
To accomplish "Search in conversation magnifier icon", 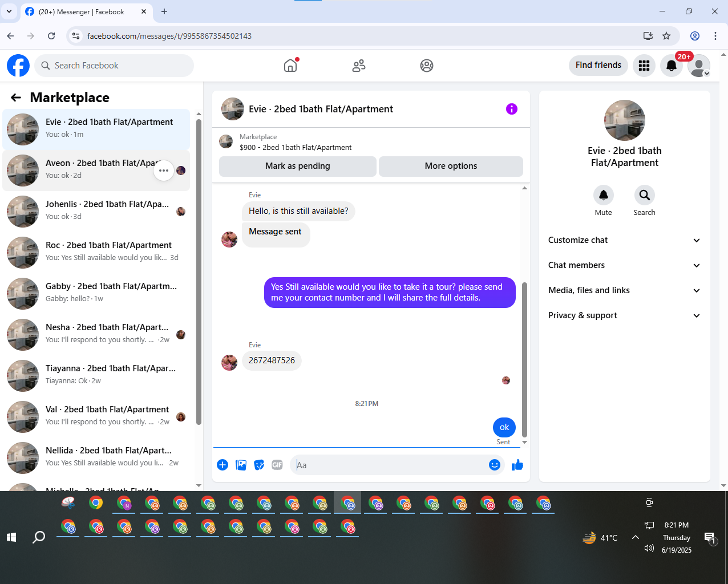I will click(x=644, y=195).
